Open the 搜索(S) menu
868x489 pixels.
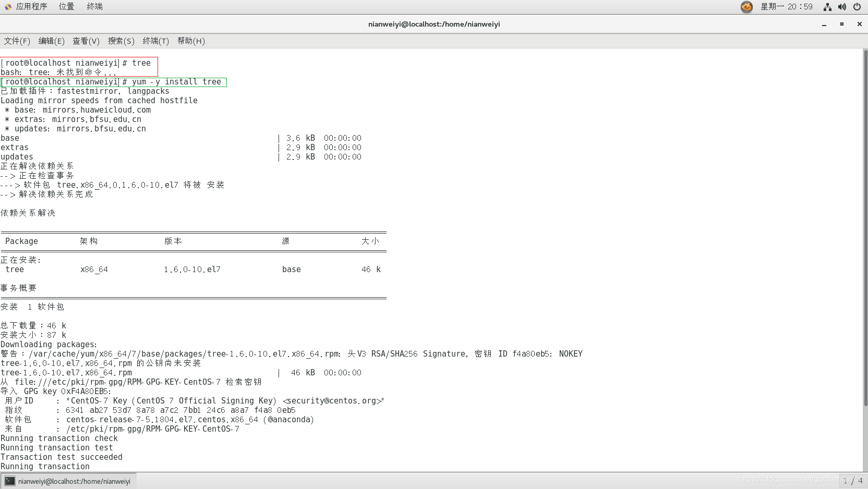121,41
